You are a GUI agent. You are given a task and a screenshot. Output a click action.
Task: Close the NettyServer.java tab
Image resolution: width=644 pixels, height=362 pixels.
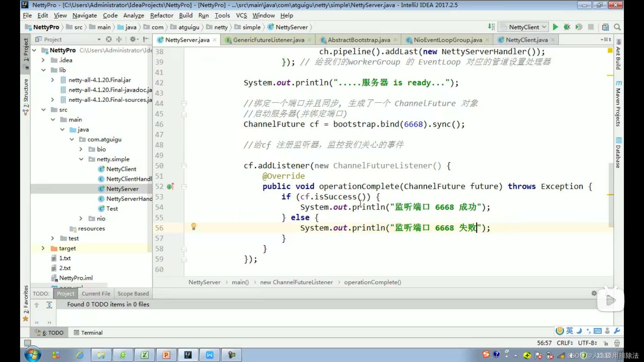tap(215, 40)
